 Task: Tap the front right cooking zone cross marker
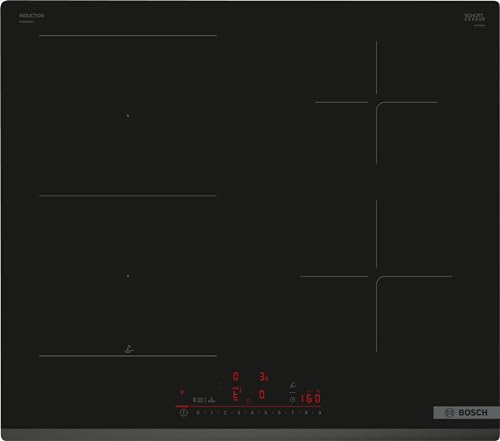click(376, 276)
